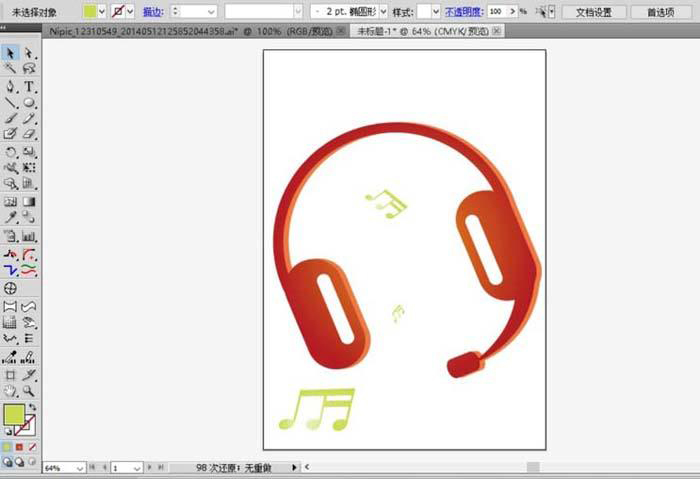Select the Pen tool
The image size is (700, 479).
tap(10, 86)
